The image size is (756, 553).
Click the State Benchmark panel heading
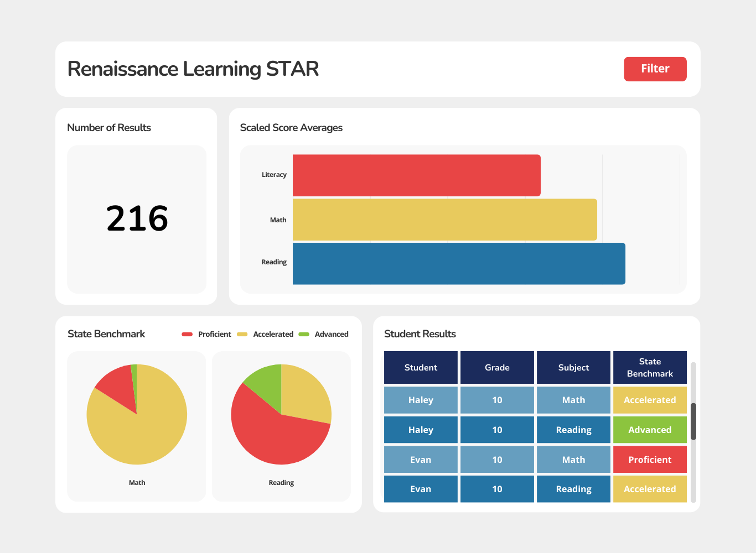coord(106,334)
